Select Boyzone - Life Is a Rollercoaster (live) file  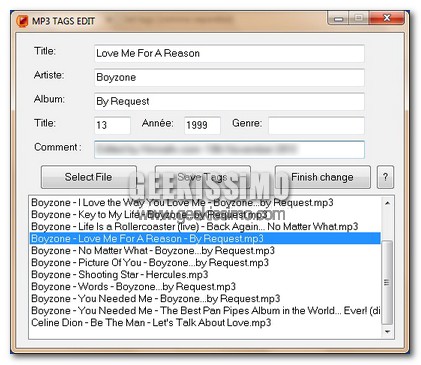point(205,227)
